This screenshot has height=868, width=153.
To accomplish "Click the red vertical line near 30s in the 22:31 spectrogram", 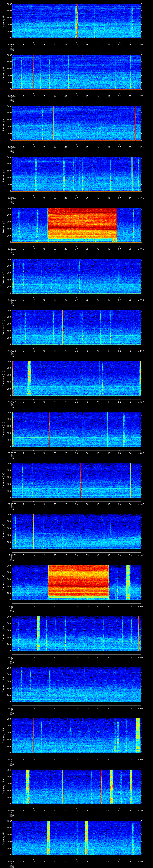I will [77, 21].
